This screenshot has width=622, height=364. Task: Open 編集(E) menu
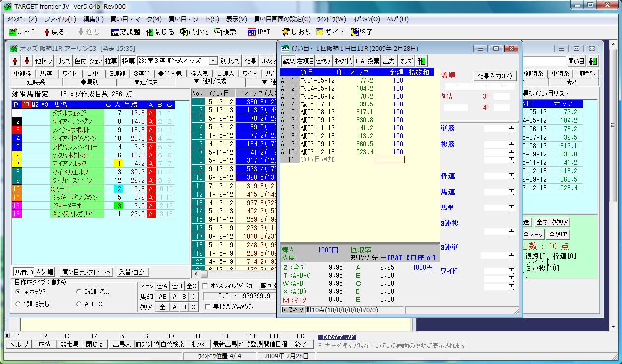[94, 19]
